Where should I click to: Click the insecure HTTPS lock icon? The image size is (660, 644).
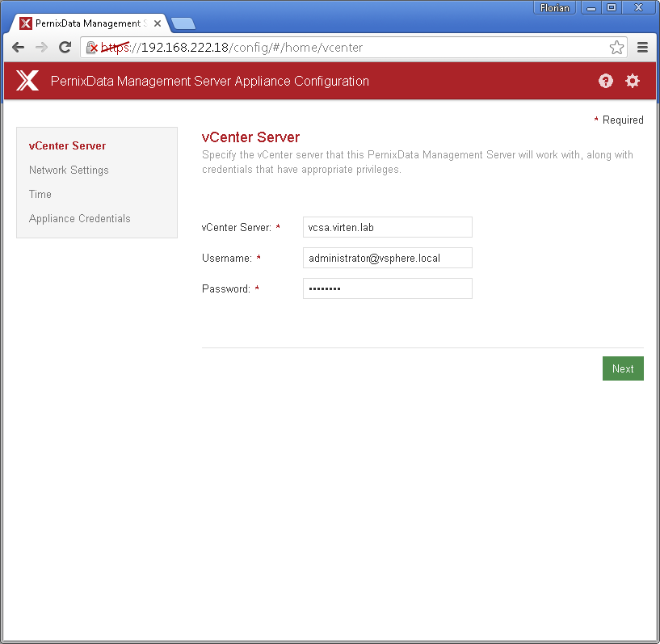[x=91, y=48]
